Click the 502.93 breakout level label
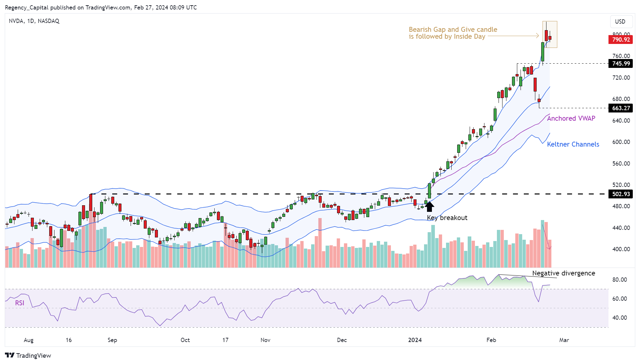 click(620, 194)
